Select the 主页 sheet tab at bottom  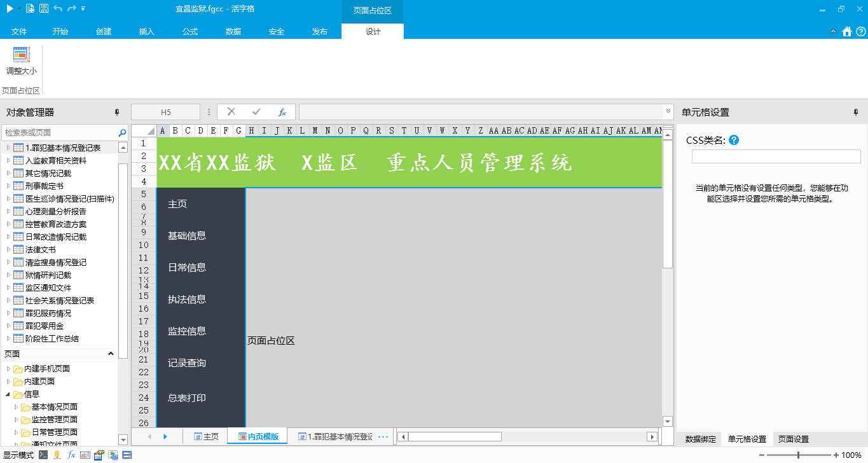(x=206, y=437)
